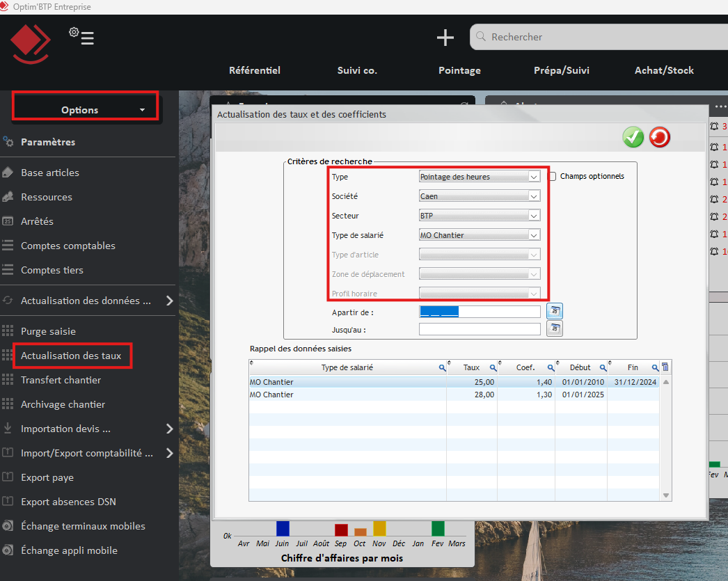Click the Optim'BTP red diamond logo
728x581 pixels.
tap(30, 44)
